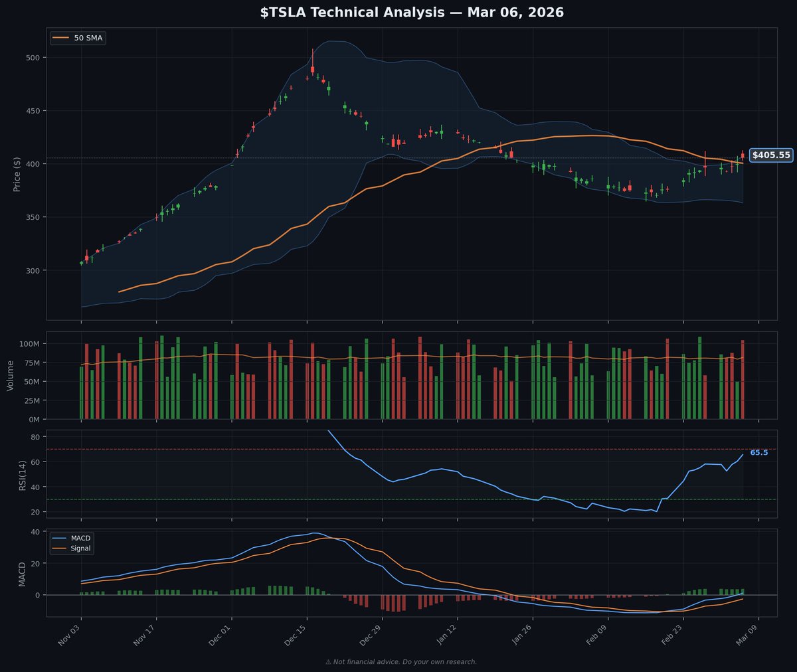797x672 pixels.
Task: Click the 80 RSI tick label
Action: tap(37, 437)
